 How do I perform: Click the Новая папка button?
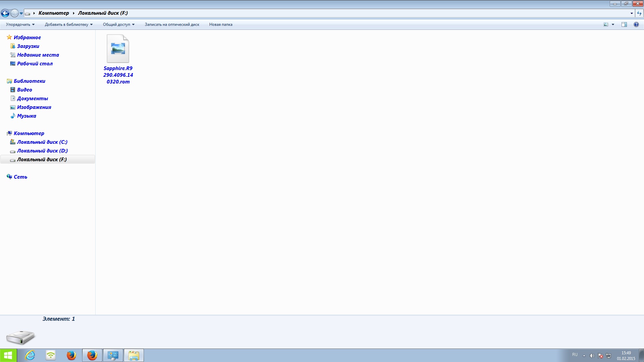point(221,24)
